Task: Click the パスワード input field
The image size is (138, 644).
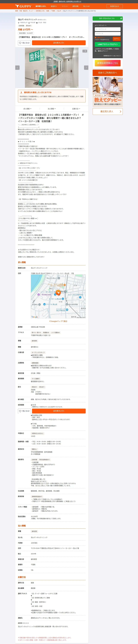Action: tap(108, 33)
